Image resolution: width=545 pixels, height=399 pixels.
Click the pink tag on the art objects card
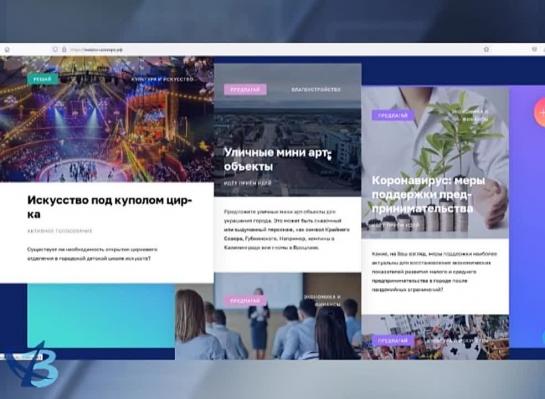pos(245,90)
